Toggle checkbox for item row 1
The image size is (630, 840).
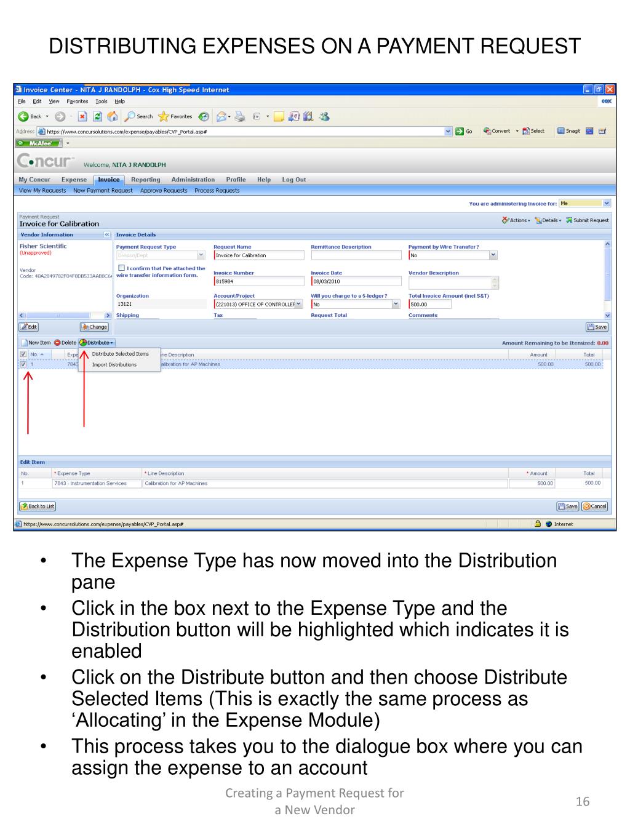(23, 364)
